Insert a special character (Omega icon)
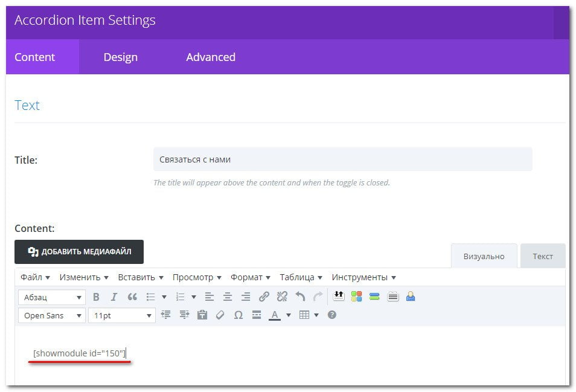 click(238, 315)
